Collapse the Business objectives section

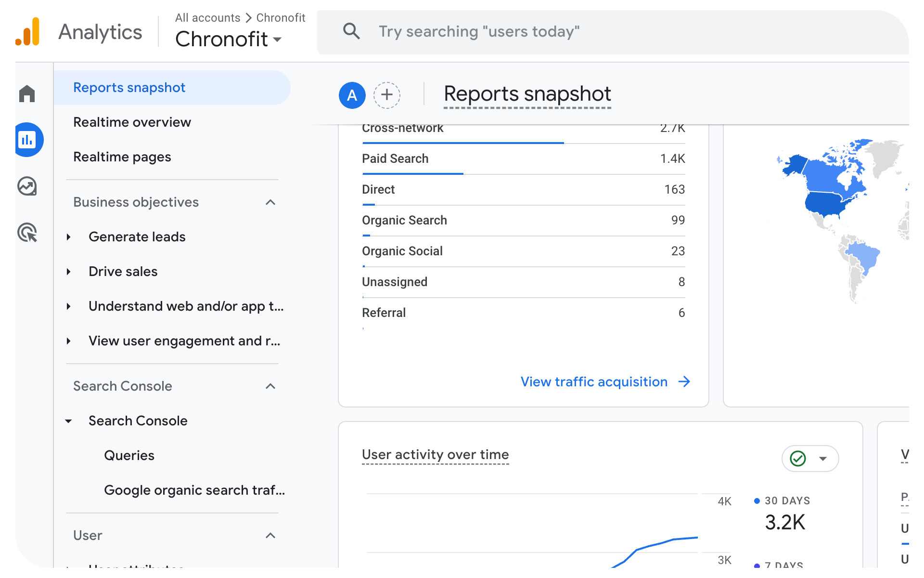(270, 202)
